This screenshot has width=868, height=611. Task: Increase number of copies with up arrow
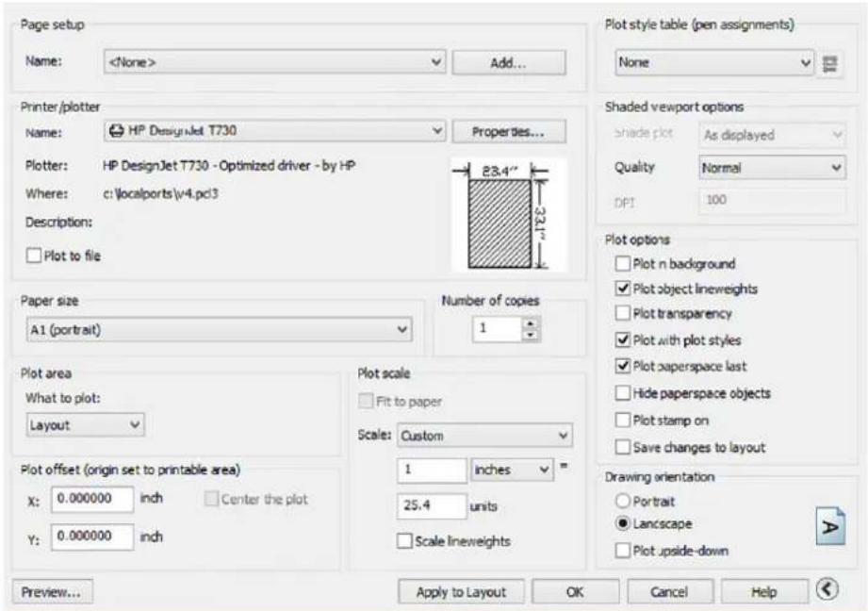[x=531, y=323]
